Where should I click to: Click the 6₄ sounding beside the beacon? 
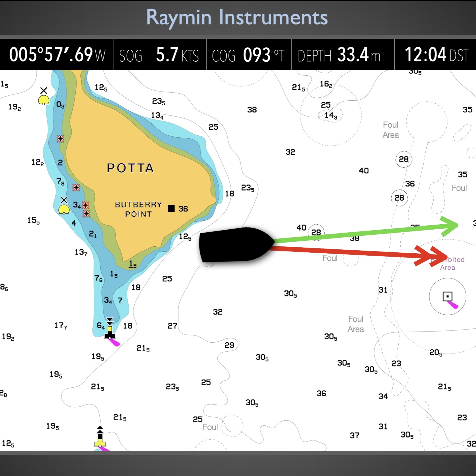point(101,326)
